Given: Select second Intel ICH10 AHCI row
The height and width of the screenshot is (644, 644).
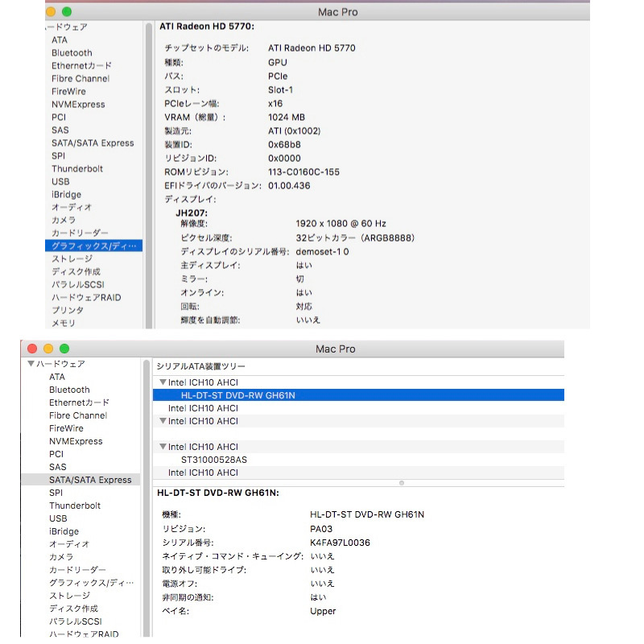Looking at the screenshot, I should coord(358,408).
